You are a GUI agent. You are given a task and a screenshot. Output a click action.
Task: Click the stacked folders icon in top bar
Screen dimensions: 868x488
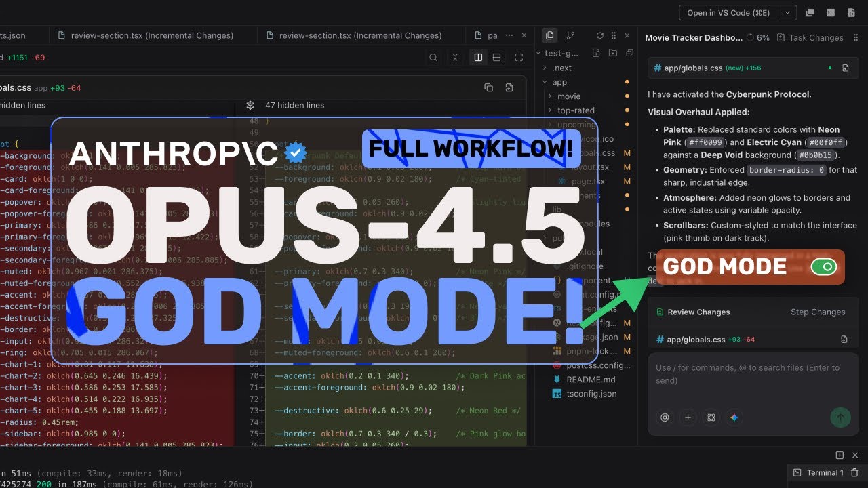(x=810, y=12)
